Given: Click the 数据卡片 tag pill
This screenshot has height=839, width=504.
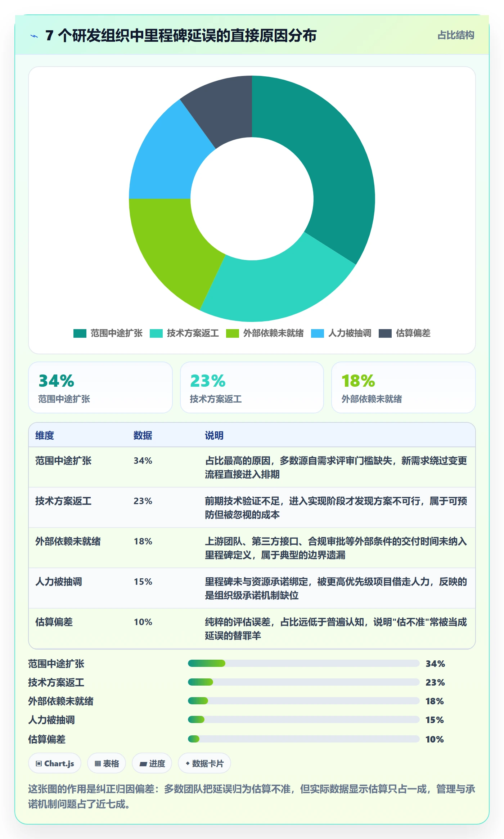Looking at the screenshot, I should click(204, 763).
